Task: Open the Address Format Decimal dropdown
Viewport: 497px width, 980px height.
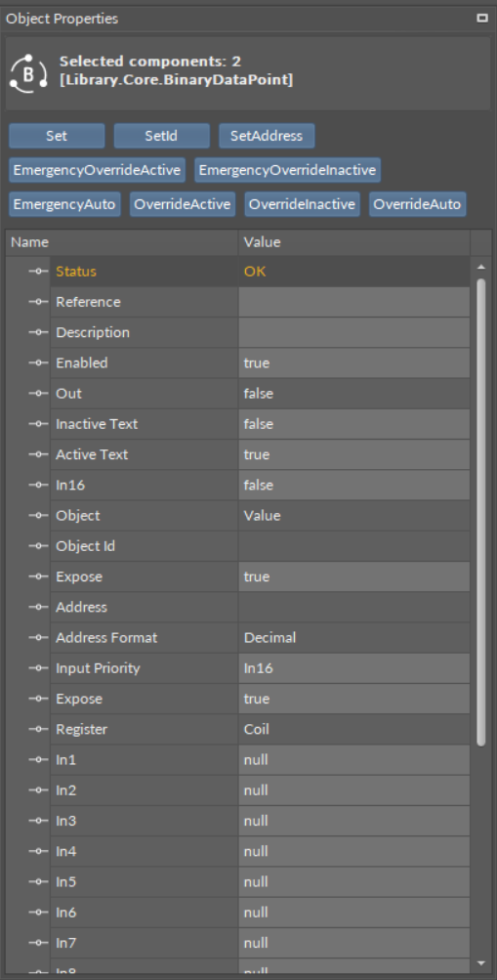Action: 354,637
